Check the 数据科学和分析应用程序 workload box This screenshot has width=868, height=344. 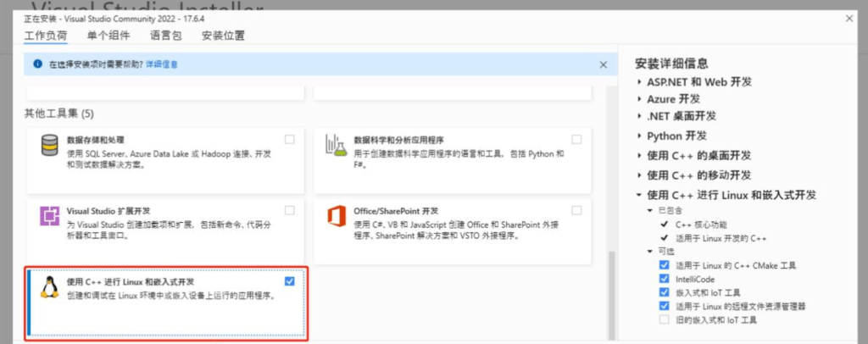point(576,139)
